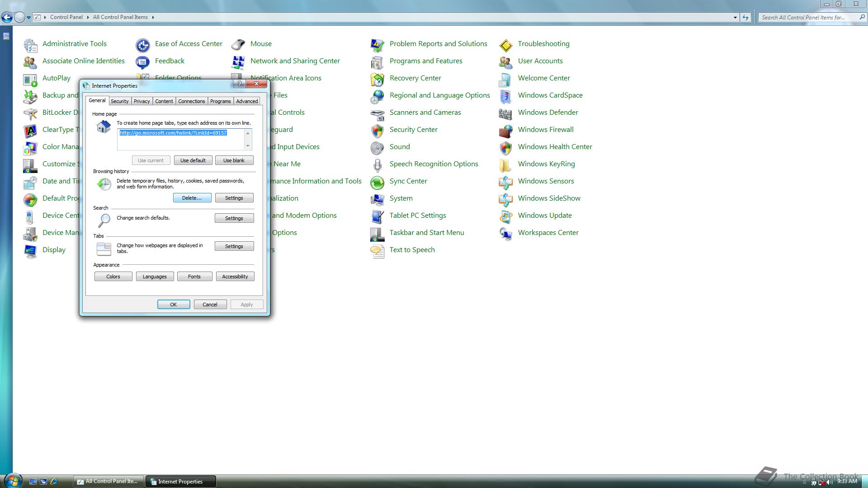Image resolution: width=868 pixels, height=488 pixels.
Task: Expand the All Control Panel Items breadcrumb arrow
Action: coord(153,17)
